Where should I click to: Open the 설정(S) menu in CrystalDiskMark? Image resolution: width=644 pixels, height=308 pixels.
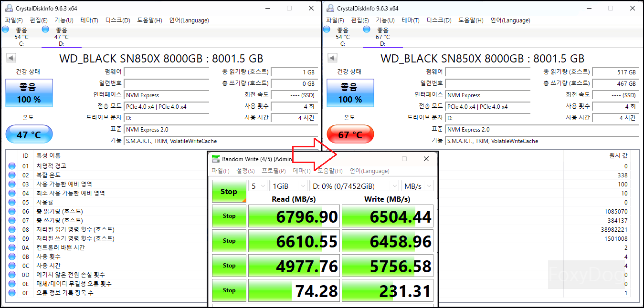(245, 171)
